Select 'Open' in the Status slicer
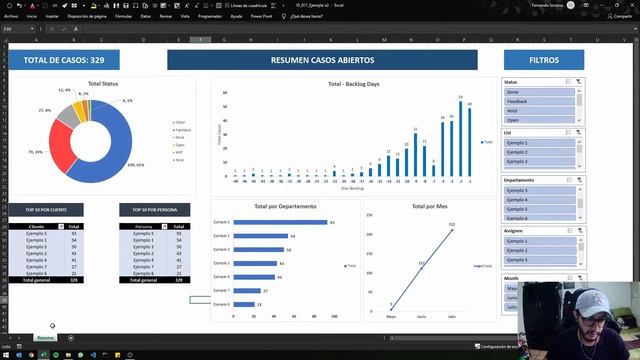This screenshot has height=360, width=640. (539, 120)
